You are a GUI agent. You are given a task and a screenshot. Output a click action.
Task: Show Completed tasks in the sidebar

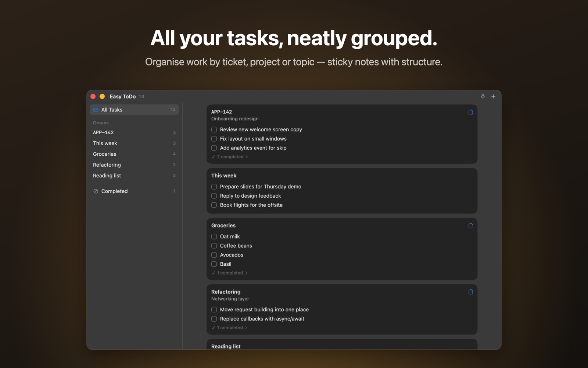pos(135,191)
